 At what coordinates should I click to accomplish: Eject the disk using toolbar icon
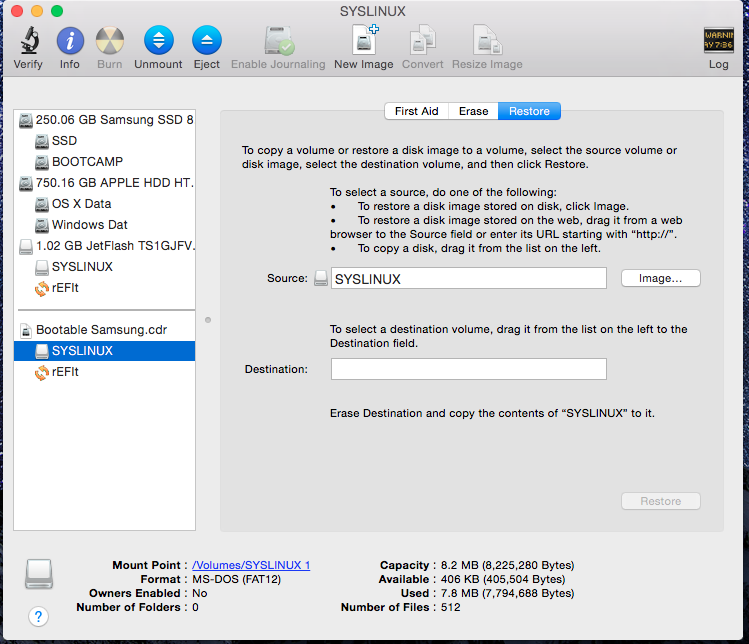click(x=207, y=40)
